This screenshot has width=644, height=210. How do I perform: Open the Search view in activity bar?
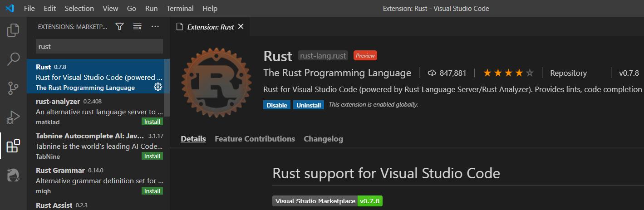(13, 59)
